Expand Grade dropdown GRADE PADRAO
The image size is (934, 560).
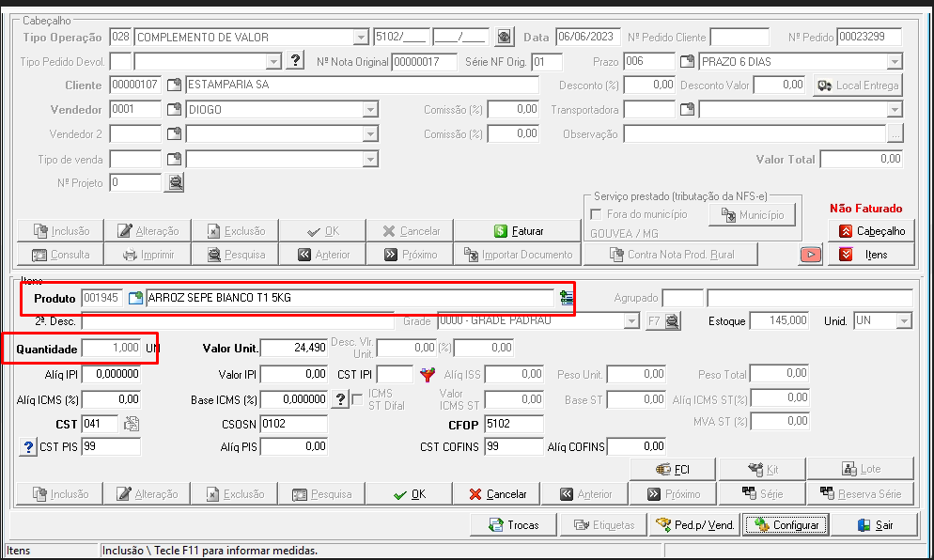[632, 321]
